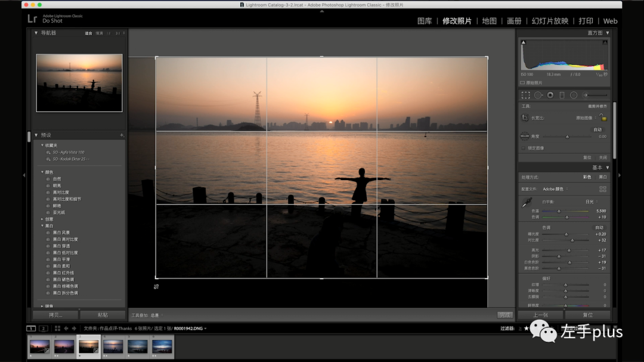
Task: Adjust the 曝光度 slider handle
Action: click(566, 234)
